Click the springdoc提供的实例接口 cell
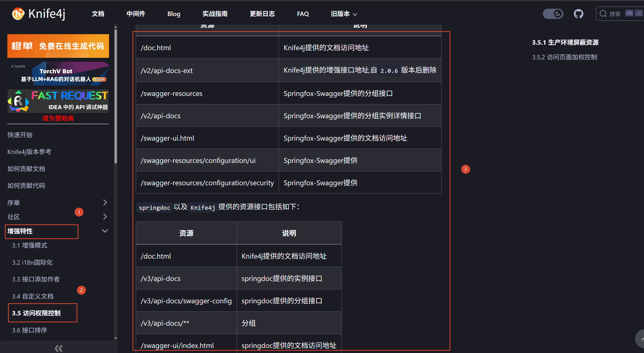 coord(289,278)
